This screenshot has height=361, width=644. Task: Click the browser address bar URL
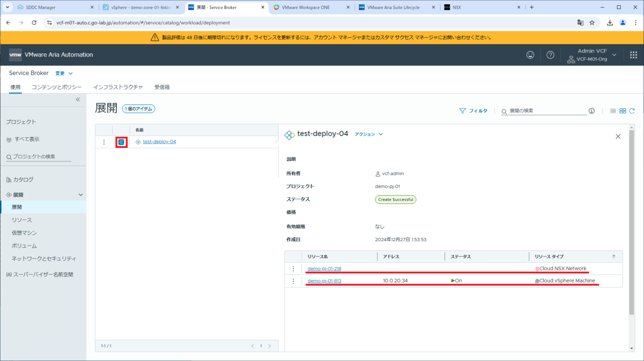click(x=143, y=23)
